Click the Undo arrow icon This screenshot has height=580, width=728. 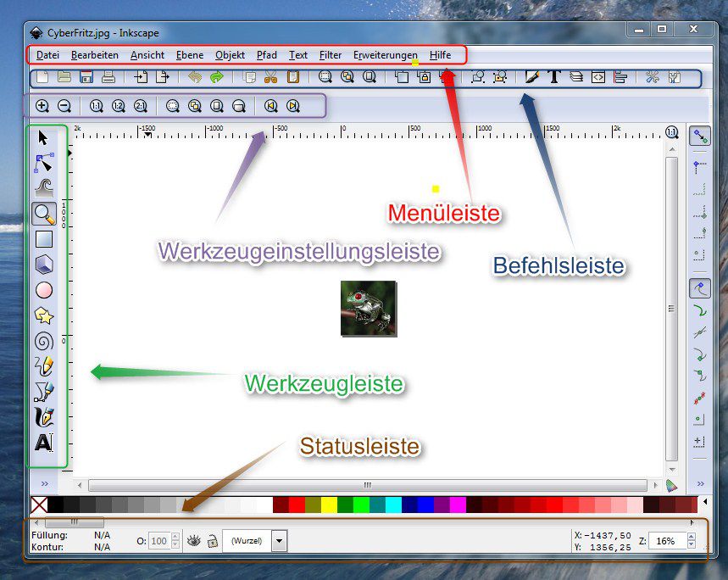point(193,75)
